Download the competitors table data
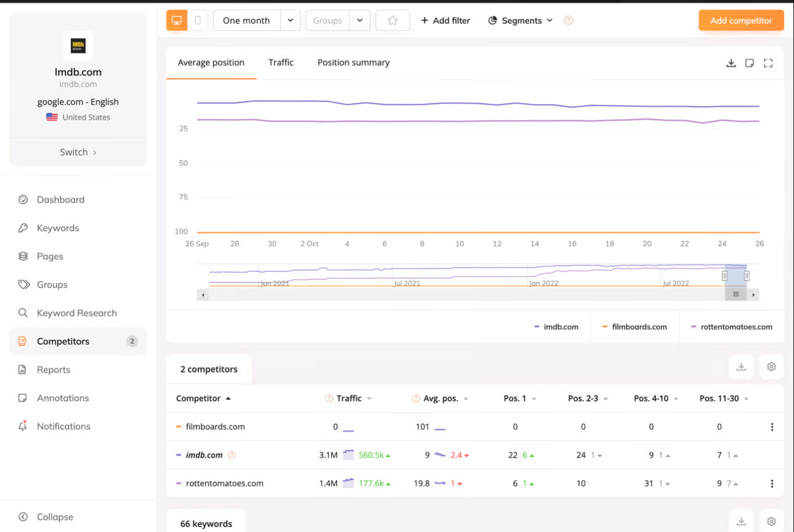Image resolution: width=794 pixels, height=532 pixels. pyautogui.click(x=742, y=367)
